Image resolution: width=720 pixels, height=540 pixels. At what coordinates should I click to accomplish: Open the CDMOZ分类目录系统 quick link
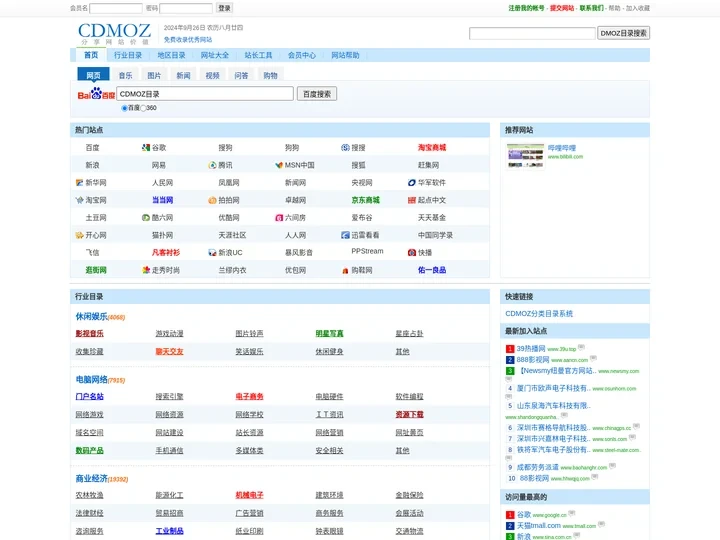tap(539, 314)
